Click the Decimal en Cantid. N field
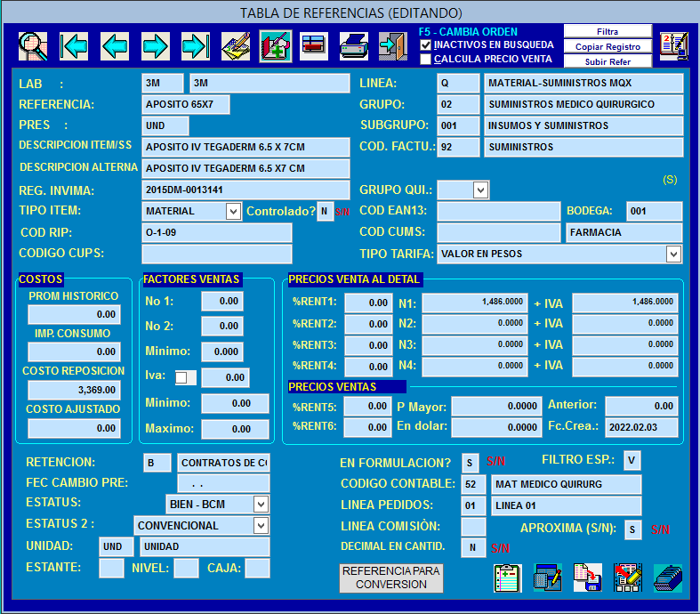Image resolution: width=700 pixels, height=614 pixels. [473, 548]
